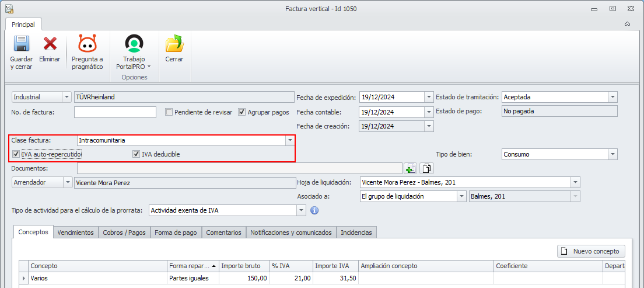Click the Forma repar... column header
The image size is (644, 288).
[x=193, y=266]
